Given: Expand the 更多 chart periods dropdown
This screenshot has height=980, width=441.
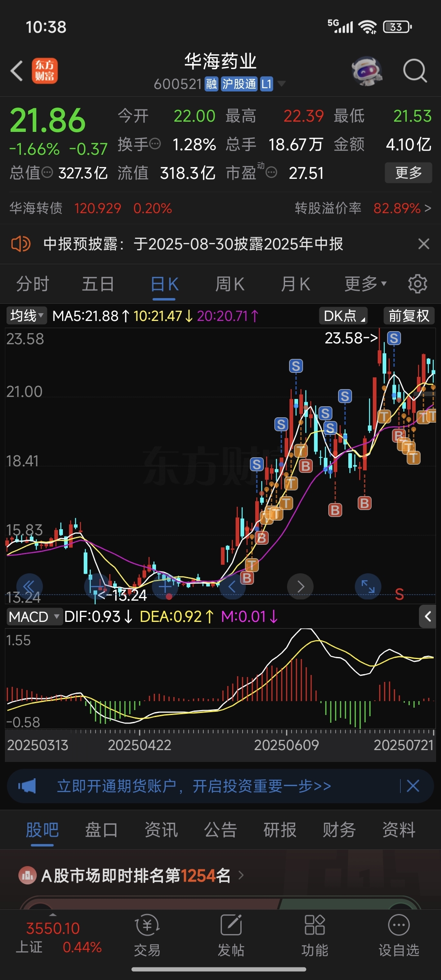Looking at the screenshot, I should tap(365, 284).
